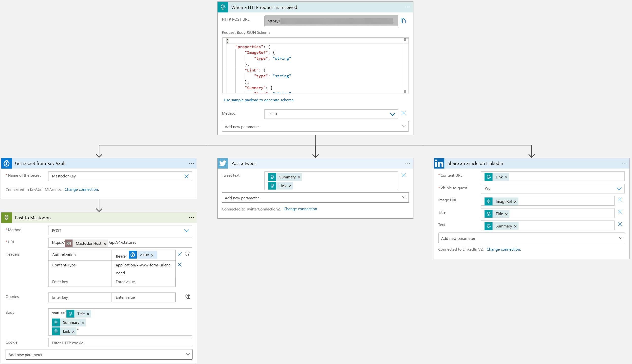
Task: Change connection for KeyVaultMIAccess
Action: pyautogui.click(x=82, y=190)
